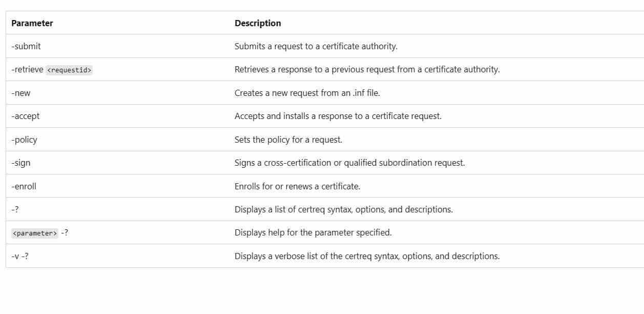Select the -accept parameter entry
Image resolution: width=644 pixels, height=314 pixels.
click(26, 116)
